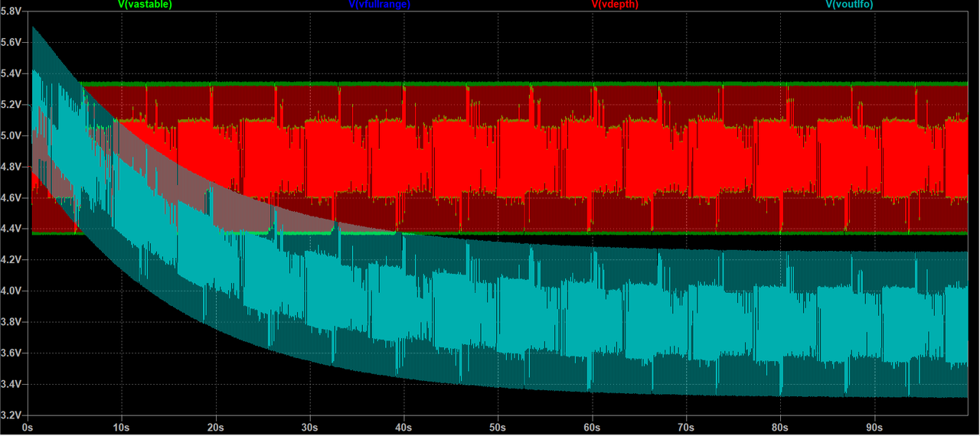Click the 20s time axis label
Screen dimensions: 980x436
coord(215,427)
